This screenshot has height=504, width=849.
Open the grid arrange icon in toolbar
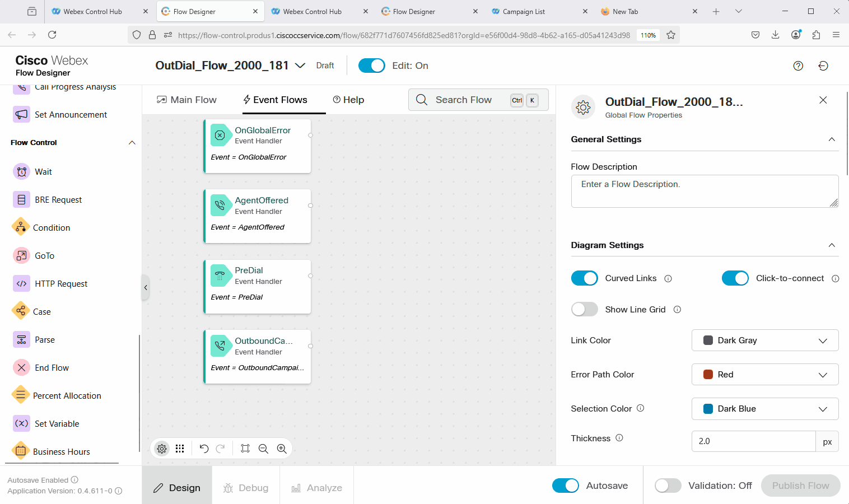point(180,449)
